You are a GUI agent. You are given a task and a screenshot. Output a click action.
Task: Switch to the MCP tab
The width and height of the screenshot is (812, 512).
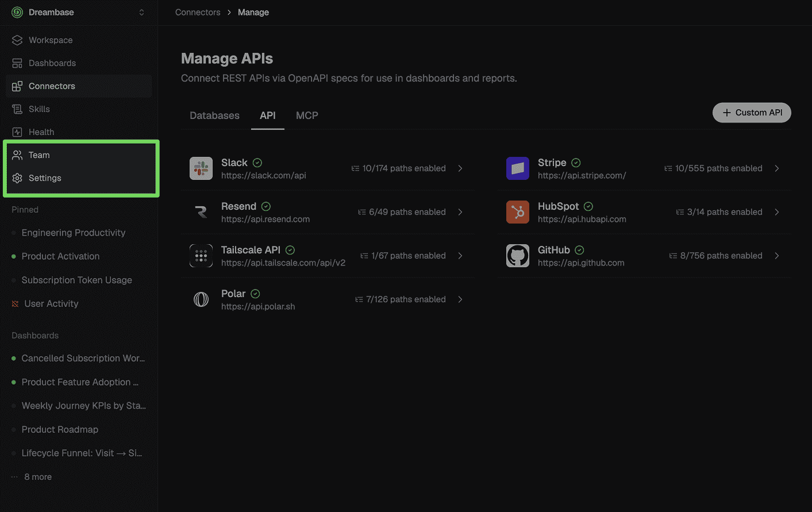tap(307, 116)
